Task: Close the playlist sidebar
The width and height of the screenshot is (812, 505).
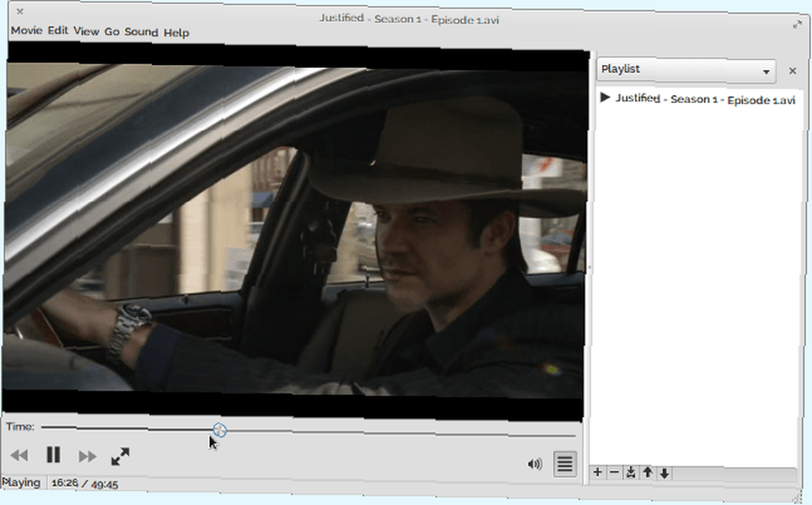Action: pos(793,71)
